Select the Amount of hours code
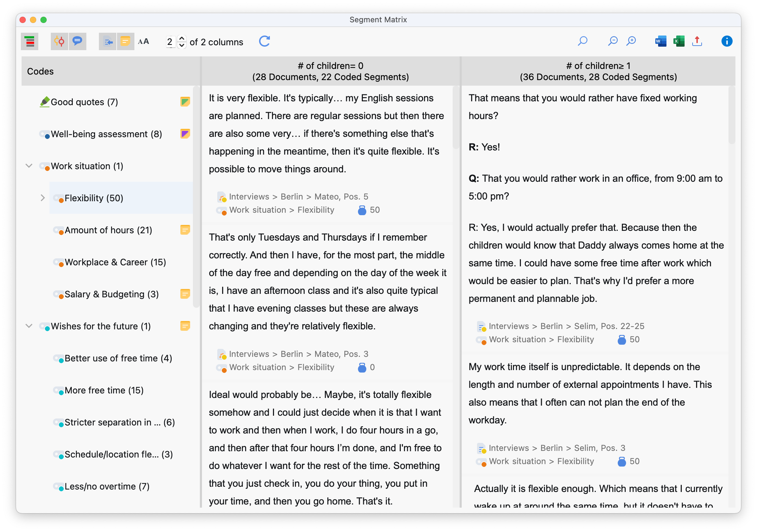The image size is (757, 532). (x=108, y=230)
